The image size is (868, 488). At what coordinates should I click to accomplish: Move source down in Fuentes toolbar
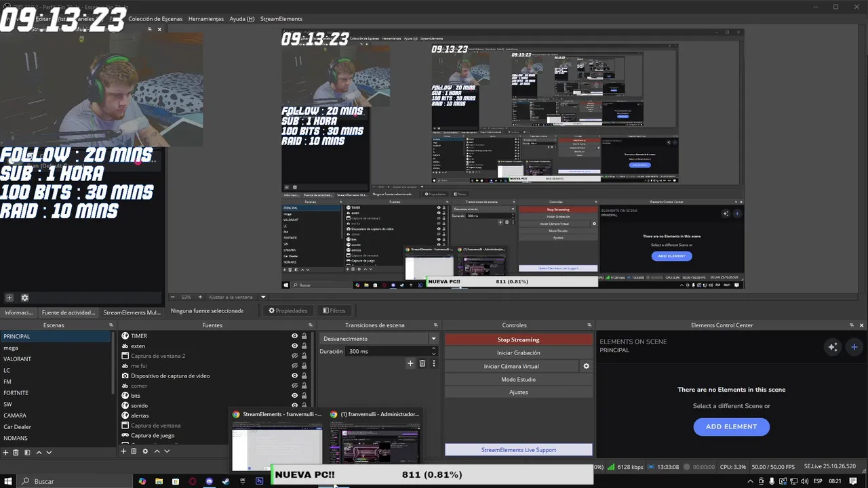(x=167, y=451)
